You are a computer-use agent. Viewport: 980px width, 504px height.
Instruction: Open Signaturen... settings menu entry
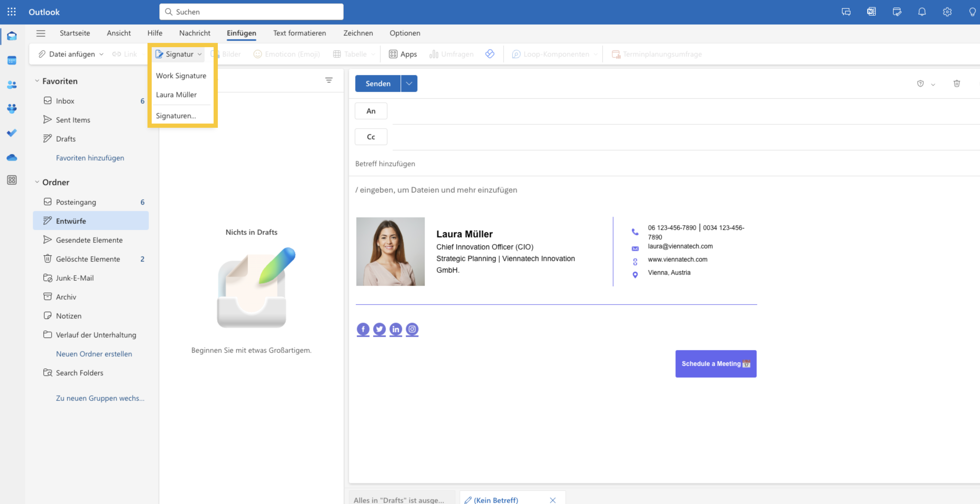[177, 115]
